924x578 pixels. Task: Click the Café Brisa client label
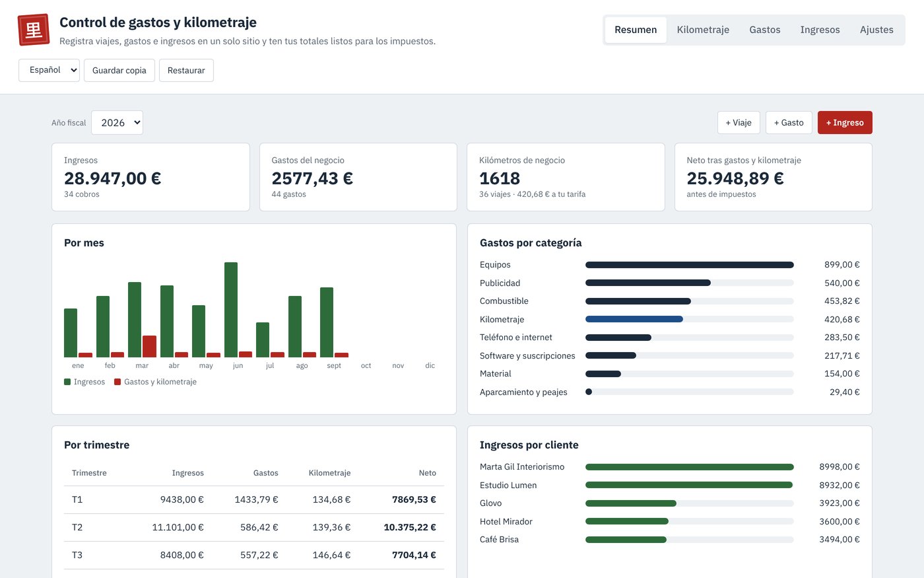pyautogui.click(x=499, y=539)
